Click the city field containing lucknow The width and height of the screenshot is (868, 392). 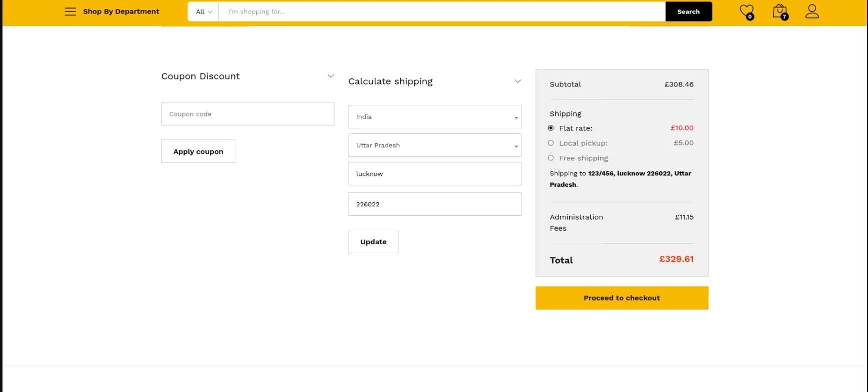point(434,174)
